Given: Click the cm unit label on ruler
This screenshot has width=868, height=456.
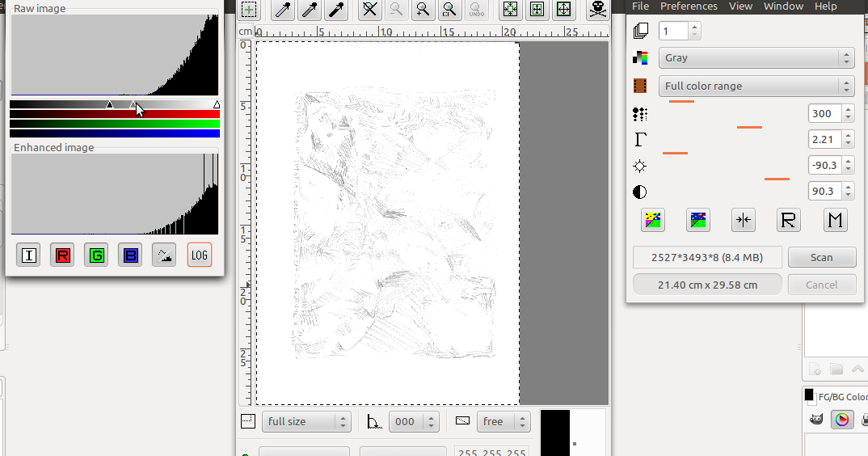Looking at the screenshot, I should 245,32.
